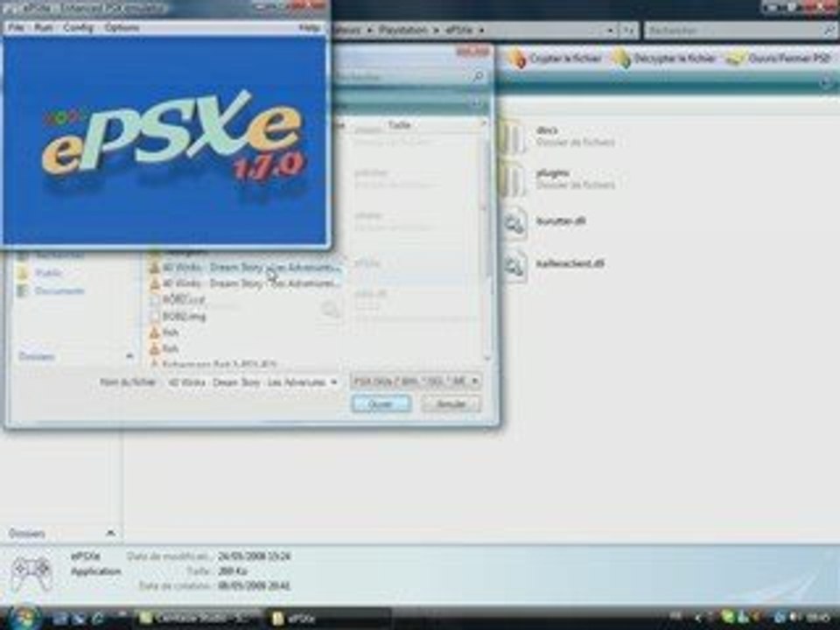Viewport: 840px width, 630px height.
Task: Open the docs folder in Explorer
Action: pos(558,136)
